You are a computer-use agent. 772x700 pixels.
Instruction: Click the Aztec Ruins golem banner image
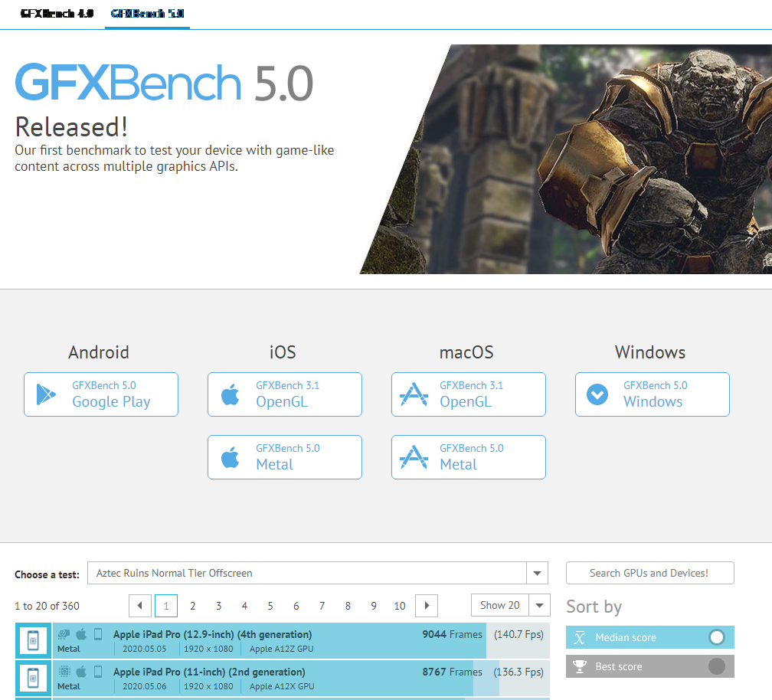(566, 159)
